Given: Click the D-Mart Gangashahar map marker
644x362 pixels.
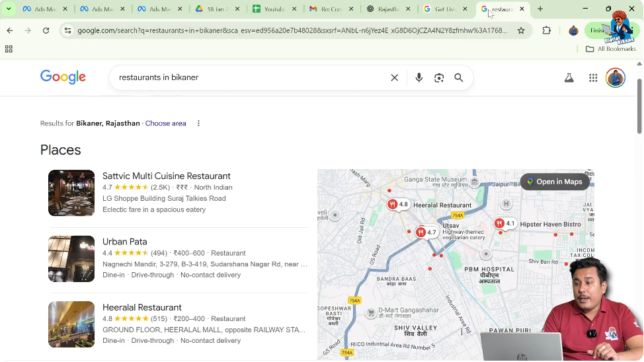Looking at the screenshot, I should coord(370,312).
